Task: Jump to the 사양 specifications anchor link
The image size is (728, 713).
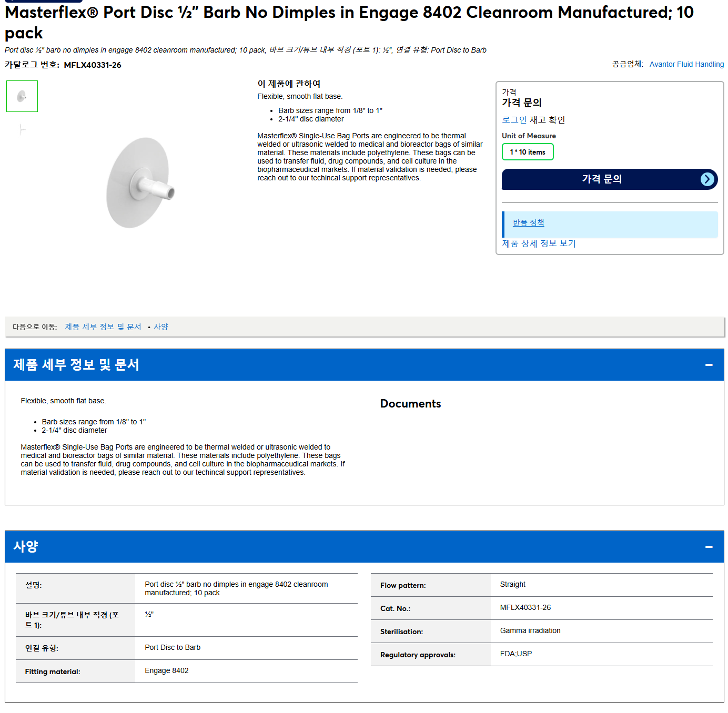Action: click(x=161, y=327)
